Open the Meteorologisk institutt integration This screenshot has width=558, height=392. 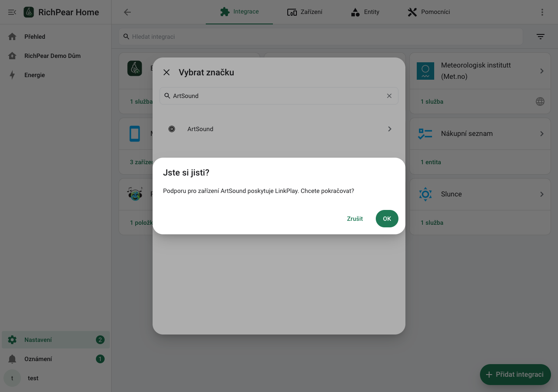[x=480, y=71]
